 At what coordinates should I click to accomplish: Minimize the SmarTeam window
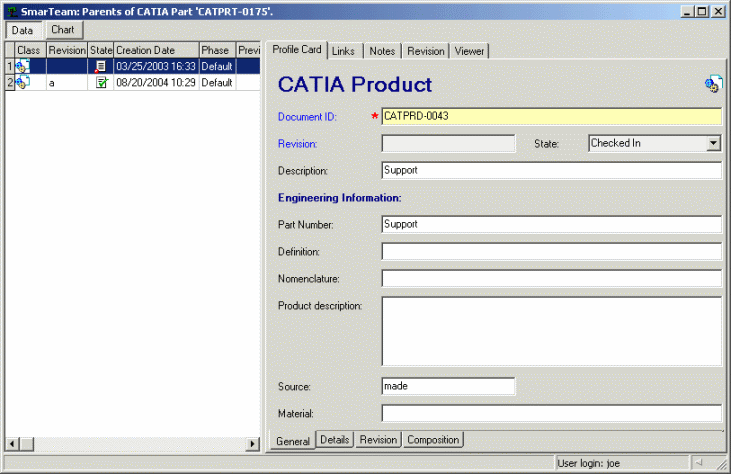coord(686,12)
